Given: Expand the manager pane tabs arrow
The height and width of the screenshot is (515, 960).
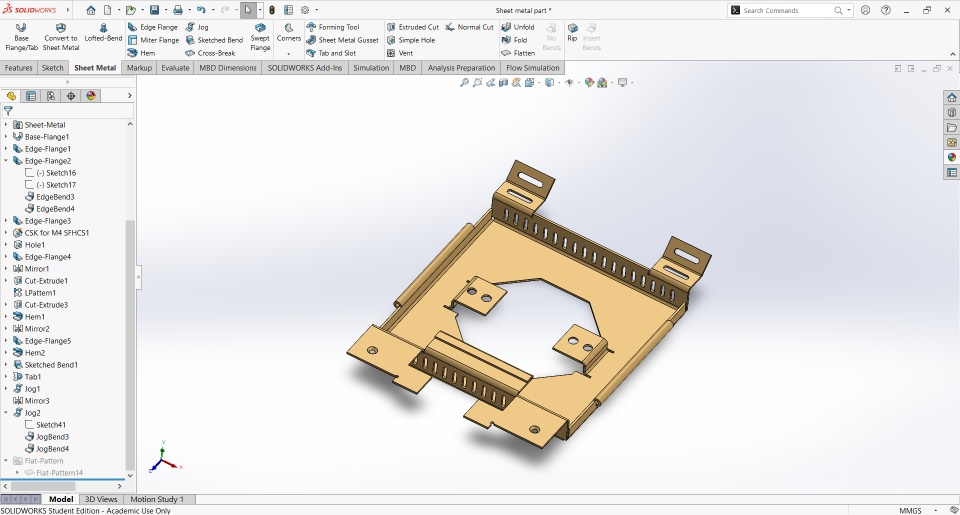Looking at the screenshot, I should 129,96.
